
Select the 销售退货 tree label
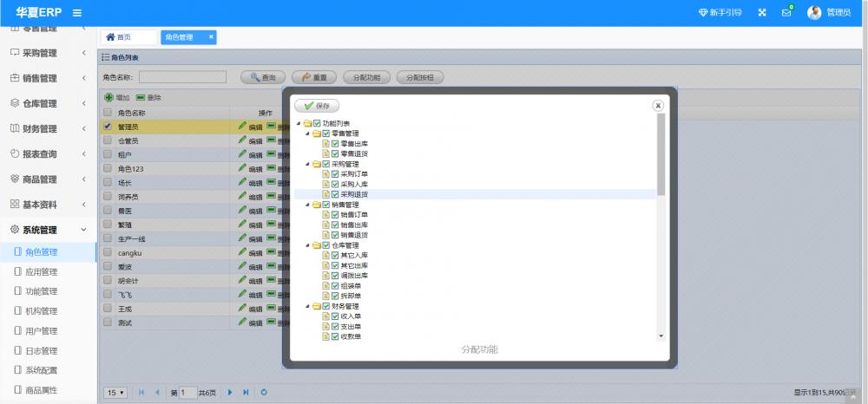tap(354, 235)
